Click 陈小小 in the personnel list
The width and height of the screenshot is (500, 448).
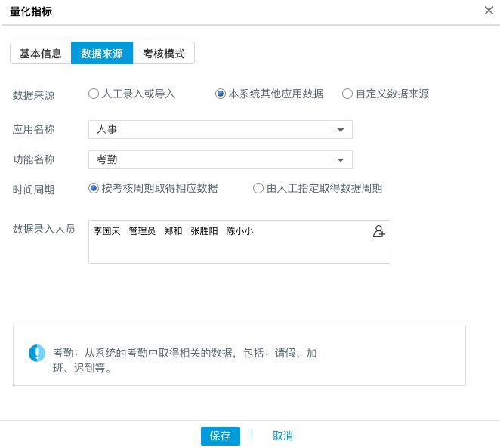coord(239,231)
